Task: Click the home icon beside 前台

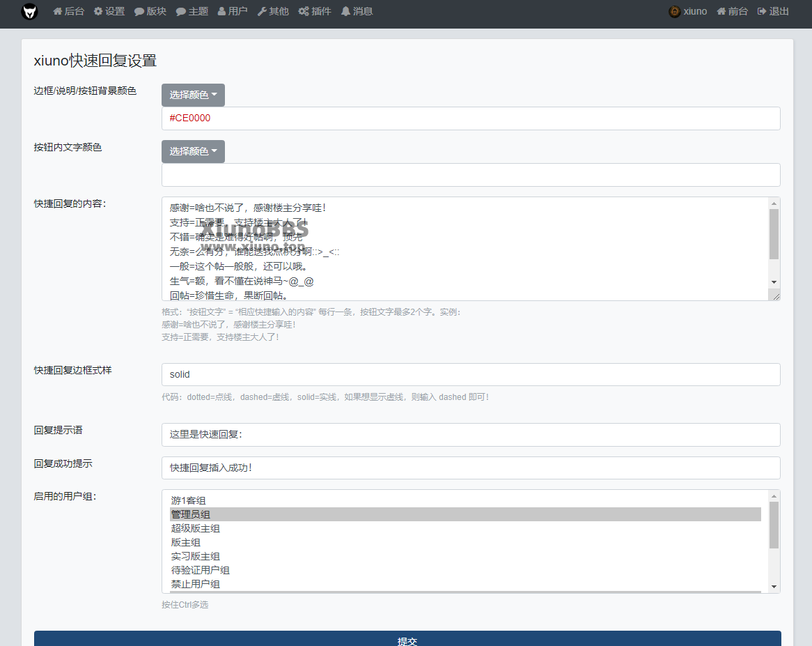Action: coord(721,11)
